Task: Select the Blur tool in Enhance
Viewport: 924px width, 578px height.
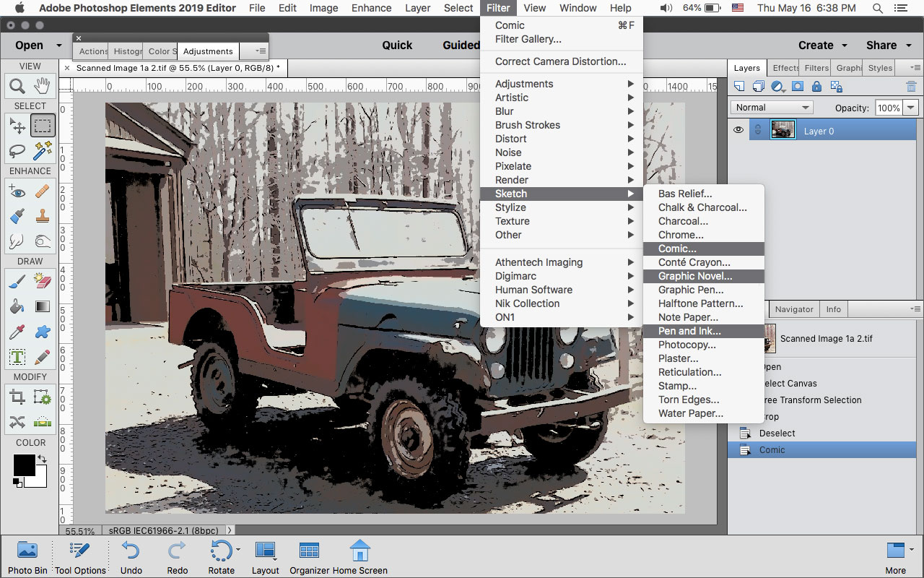Action: coord(17,241)
